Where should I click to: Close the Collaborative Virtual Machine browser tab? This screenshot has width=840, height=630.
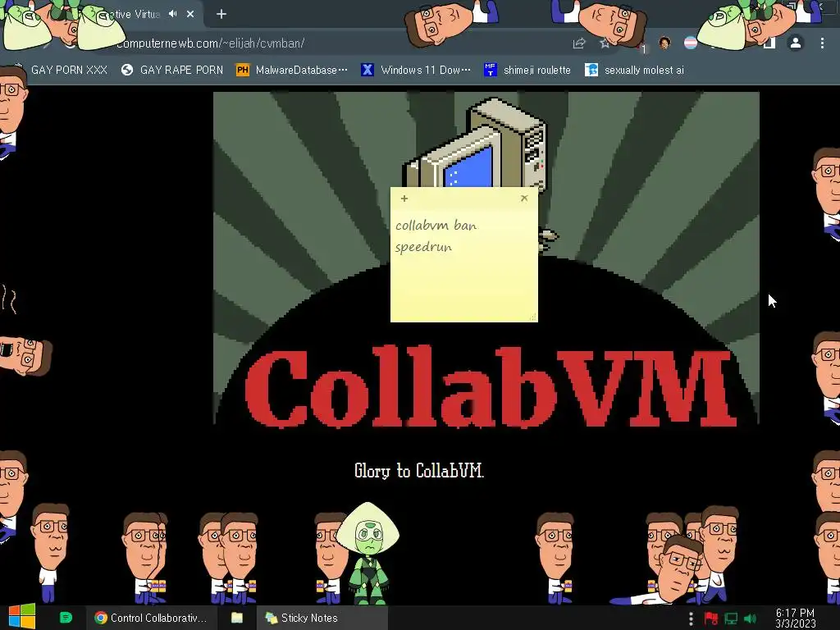coord(190,15)
